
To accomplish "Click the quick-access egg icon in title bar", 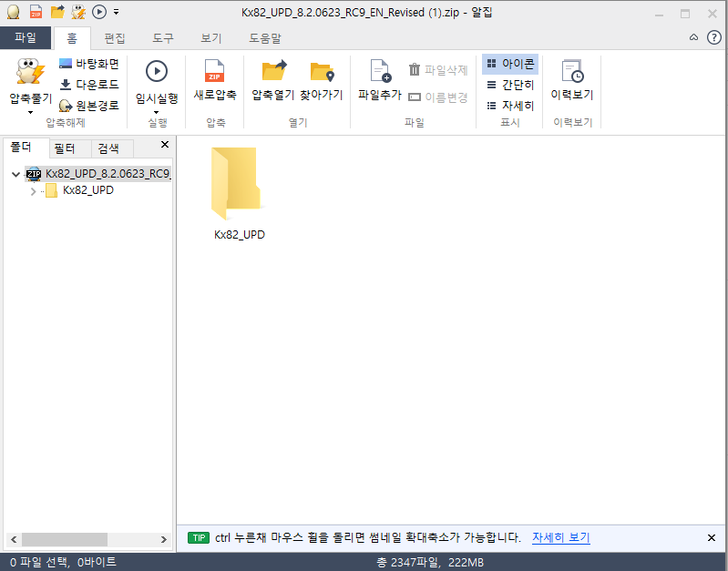I will pyautogui.click(x=13, y=12).
